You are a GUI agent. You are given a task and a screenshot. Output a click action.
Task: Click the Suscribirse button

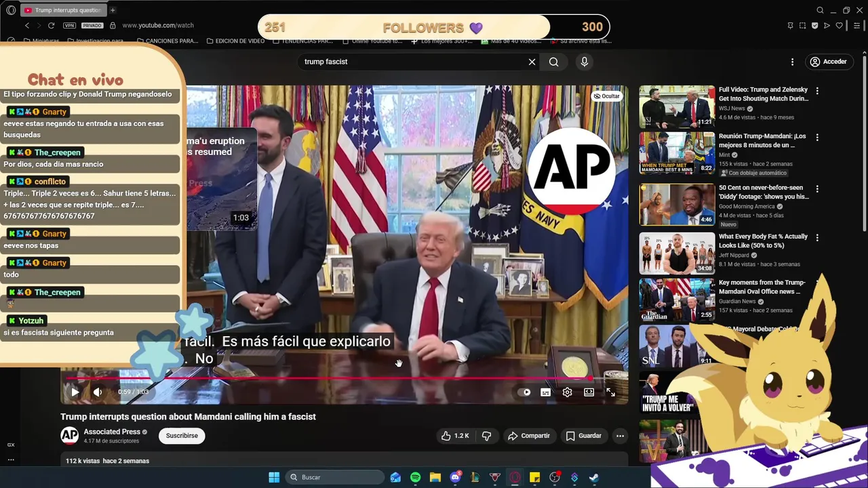click(182, 436)
